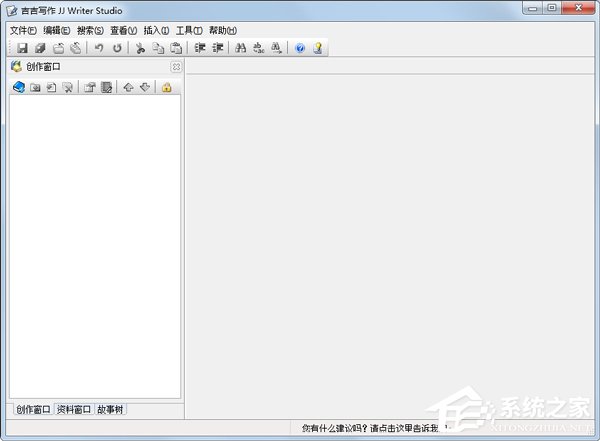
Task: Click the yellow padlock lock icon
Action: tap(166, 87)
